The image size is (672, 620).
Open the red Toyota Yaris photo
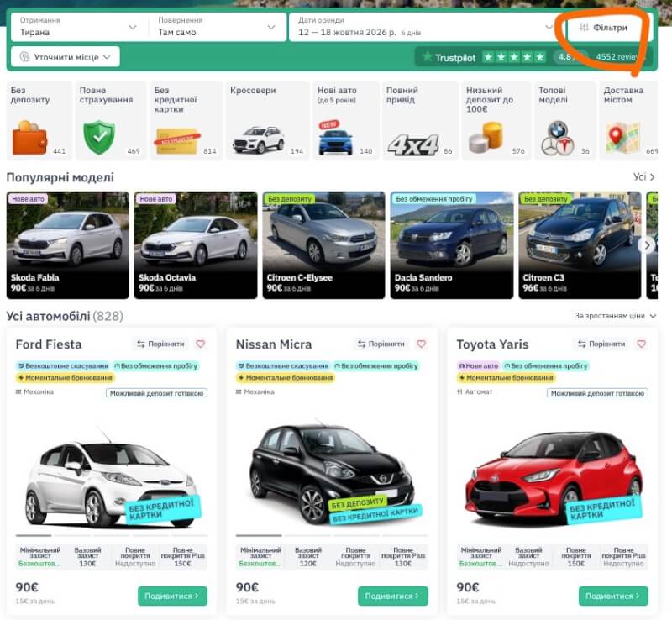(x=553, y=478)
